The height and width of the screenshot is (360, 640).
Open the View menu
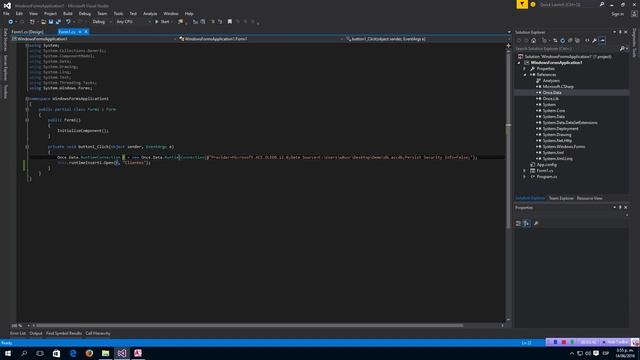click(33, 13)
